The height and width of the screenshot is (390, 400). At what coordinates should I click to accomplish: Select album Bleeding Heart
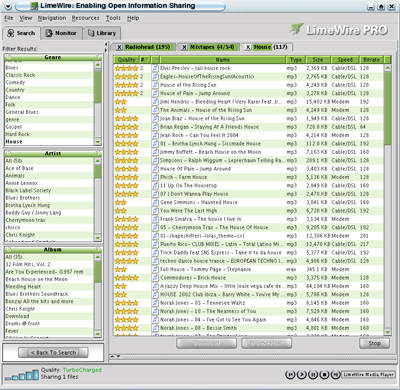pyautogui.click(x=49, y=286)
